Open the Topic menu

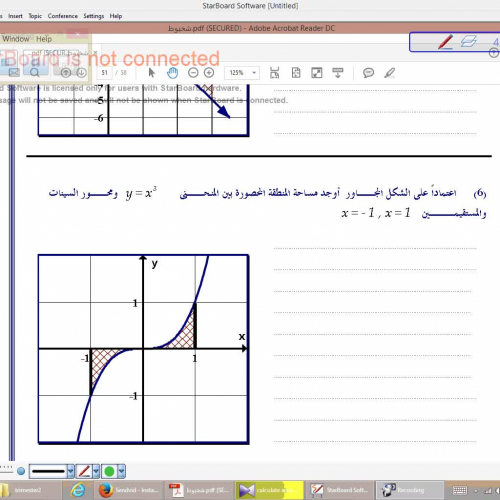click(x=35, y=16)
